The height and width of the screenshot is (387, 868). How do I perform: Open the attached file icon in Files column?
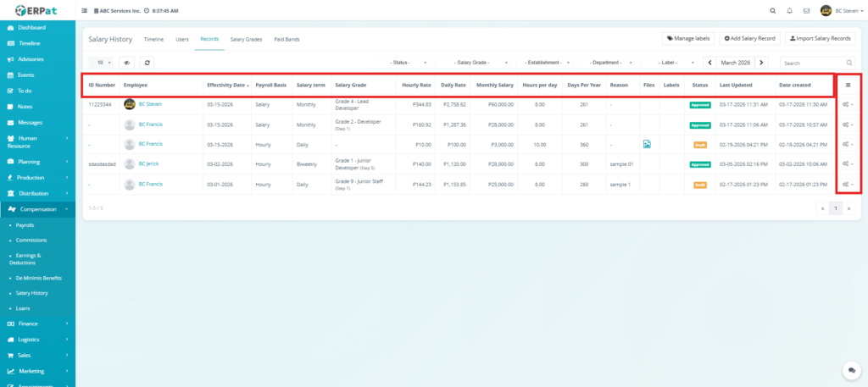click(x=647, y=144)
